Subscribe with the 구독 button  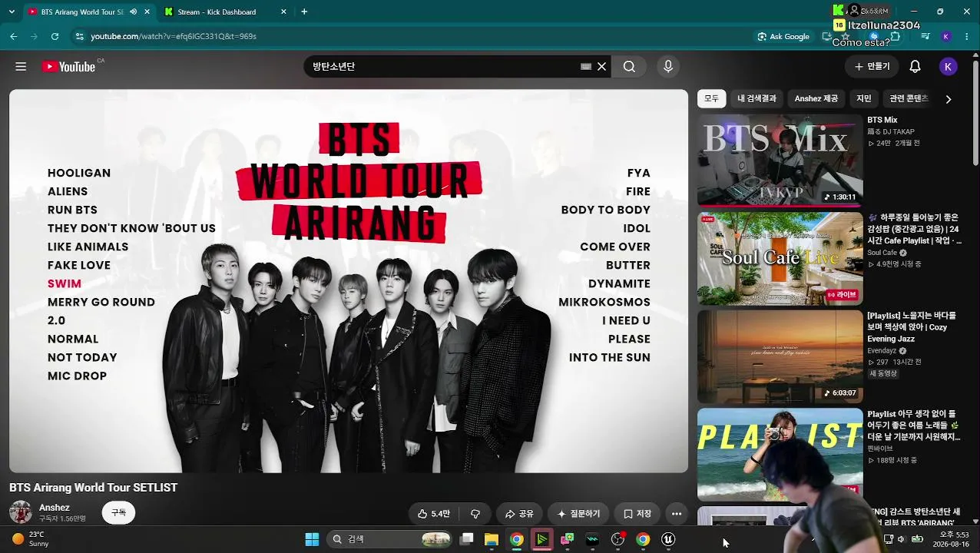118,512
